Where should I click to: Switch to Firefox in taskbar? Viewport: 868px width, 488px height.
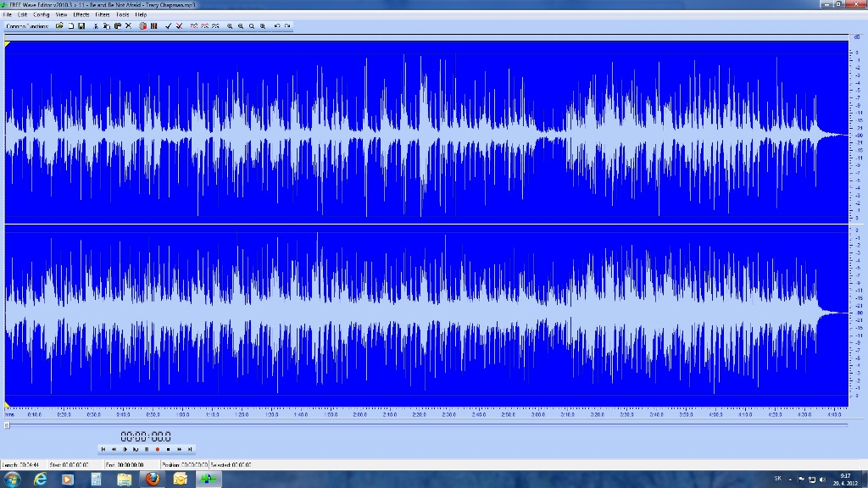pos(153,480)
